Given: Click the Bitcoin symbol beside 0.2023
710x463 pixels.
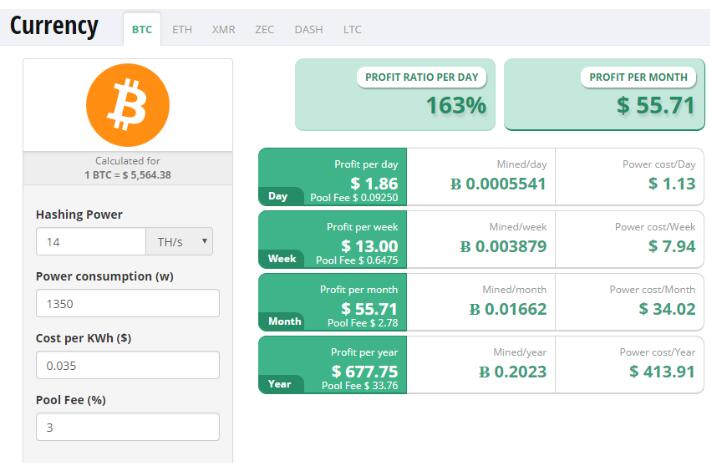Looking at the screenshot, I should (484, 372).
